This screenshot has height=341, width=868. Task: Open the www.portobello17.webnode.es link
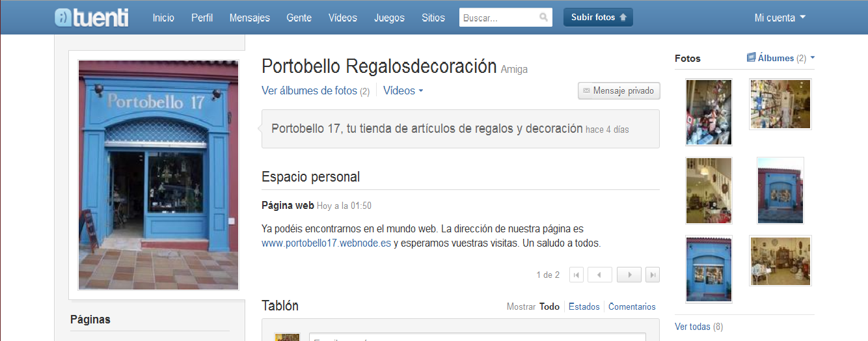click(x=326, y=243)
